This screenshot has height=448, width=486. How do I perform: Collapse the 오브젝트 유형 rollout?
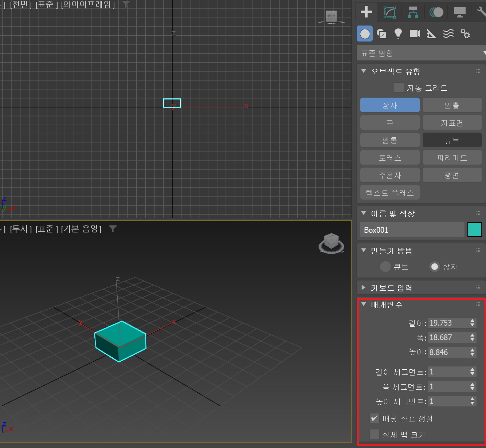363,71
